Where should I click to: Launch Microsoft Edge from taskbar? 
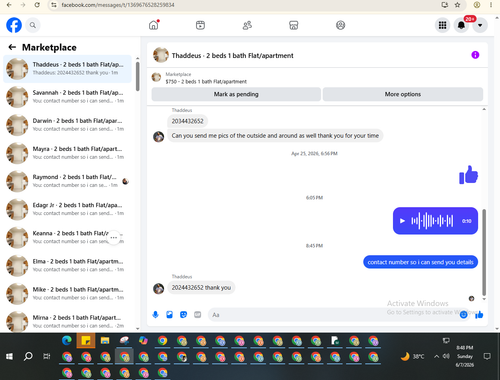click(67, 340)
